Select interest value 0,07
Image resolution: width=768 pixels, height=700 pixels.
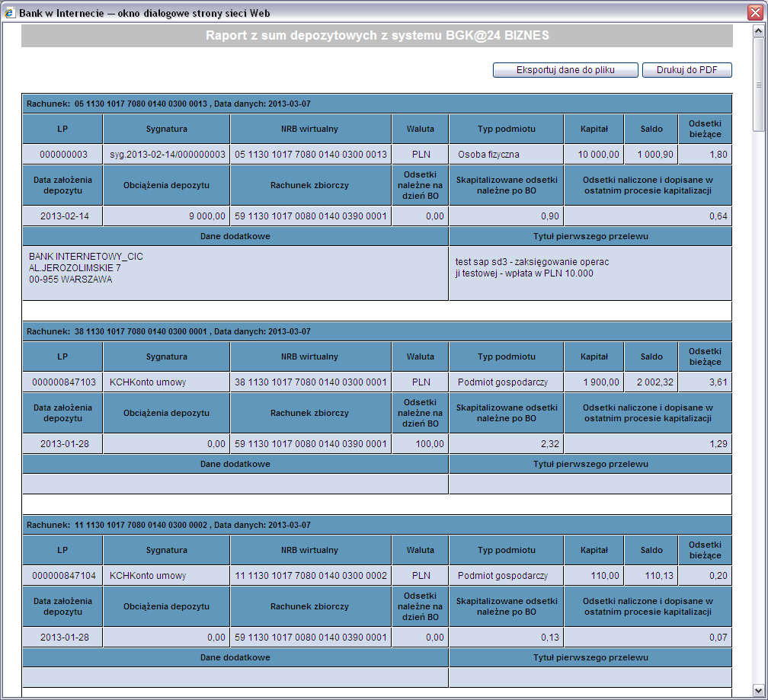[718, 638]
